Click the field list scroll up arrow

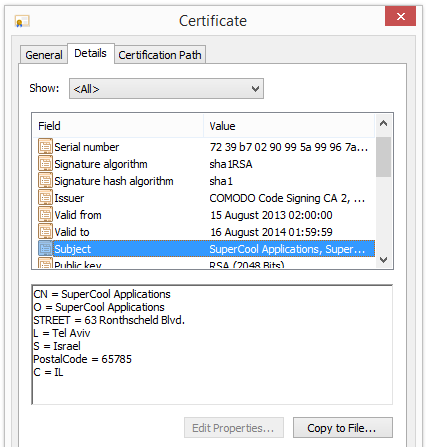383,124
